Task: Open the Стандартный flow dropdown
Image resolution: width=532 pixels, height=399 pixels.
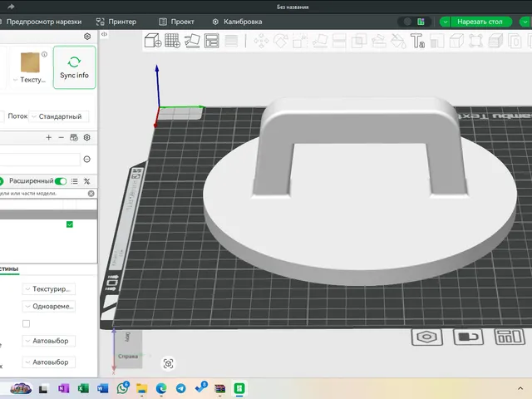Action: (59, 116)
